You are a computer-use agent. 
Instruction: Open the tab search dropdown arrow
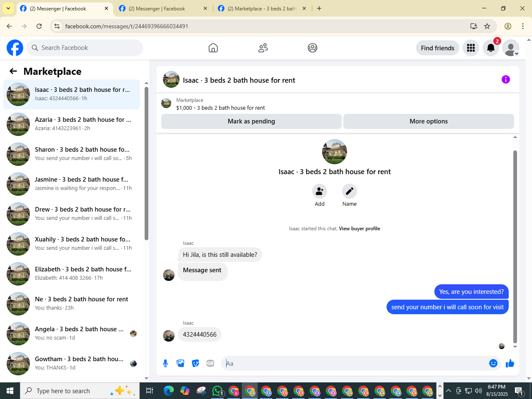8,8
